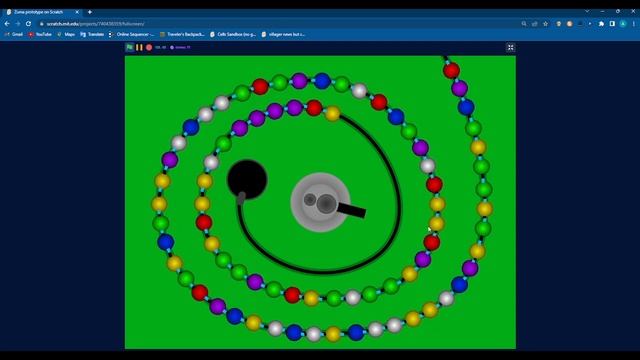Open the Maps bookmark

pos(66,35)
